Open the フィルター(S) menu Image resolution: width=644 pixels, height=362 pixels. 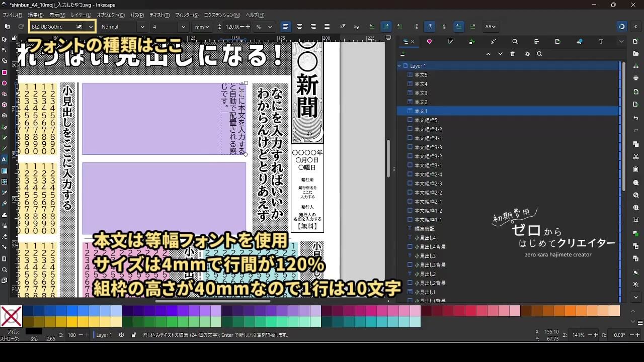click(187, 15)
